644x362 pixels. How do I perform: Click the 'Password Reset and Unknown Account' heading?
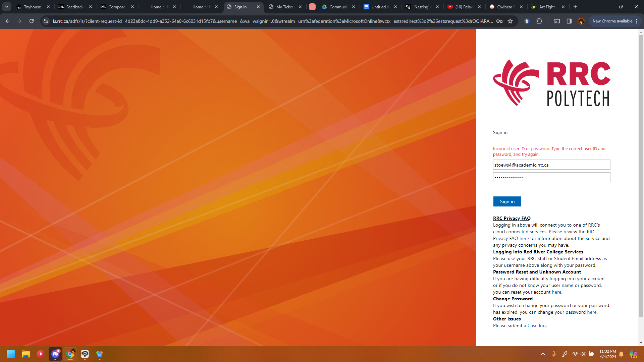coord(537,272)
